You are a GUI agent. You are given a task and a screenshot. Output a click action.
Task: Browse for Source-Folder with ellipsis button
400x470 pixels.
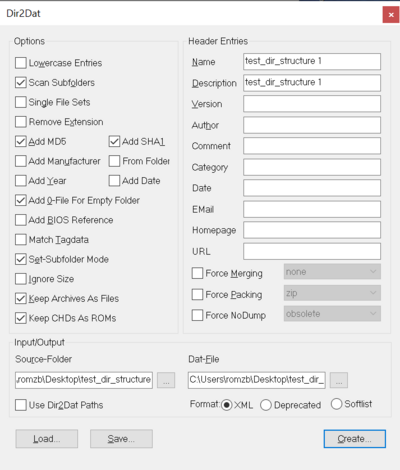pos(166,380)
